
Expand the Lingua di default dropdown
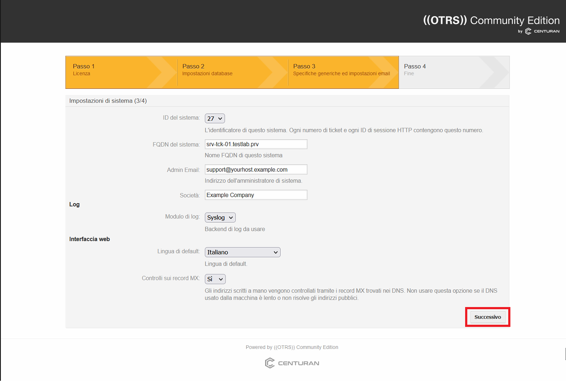pos(242,252)
